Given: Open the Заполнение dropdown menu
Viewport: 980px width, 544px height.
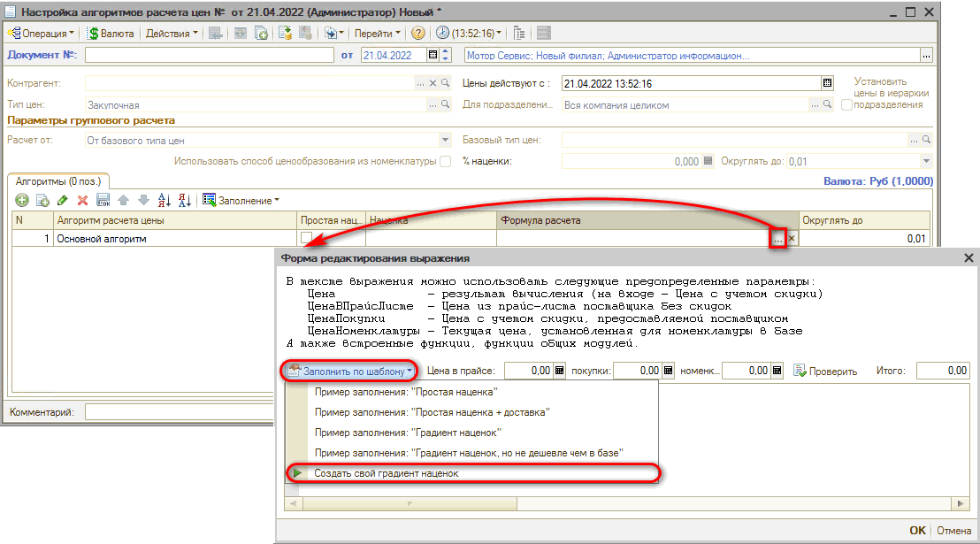Looking at the screenshot, I should tap(241, 200).
